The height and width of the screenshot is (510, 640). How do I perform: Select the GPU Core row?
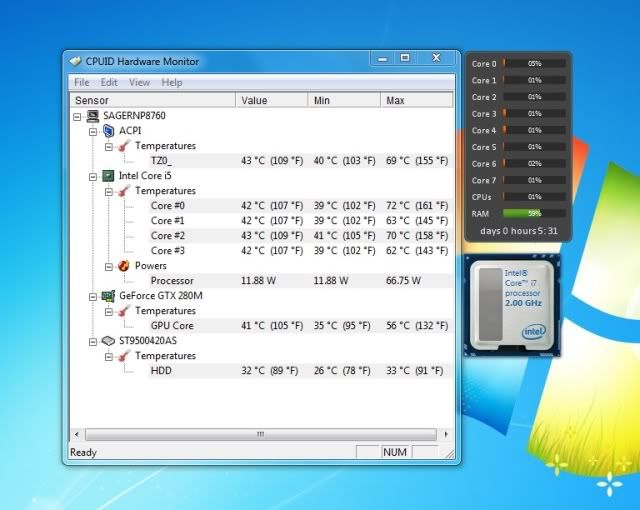pyautogui.click(x=300, y=326)
